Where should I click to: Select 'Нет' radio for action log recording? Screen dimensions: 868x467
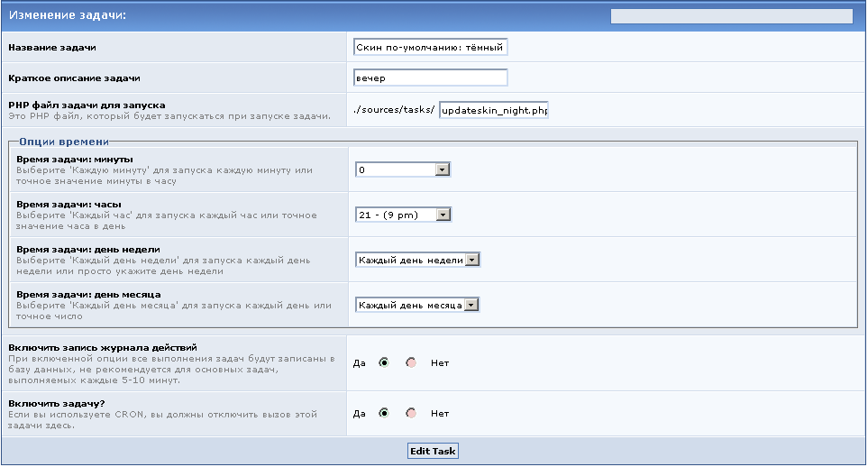(x=412, y=362)
